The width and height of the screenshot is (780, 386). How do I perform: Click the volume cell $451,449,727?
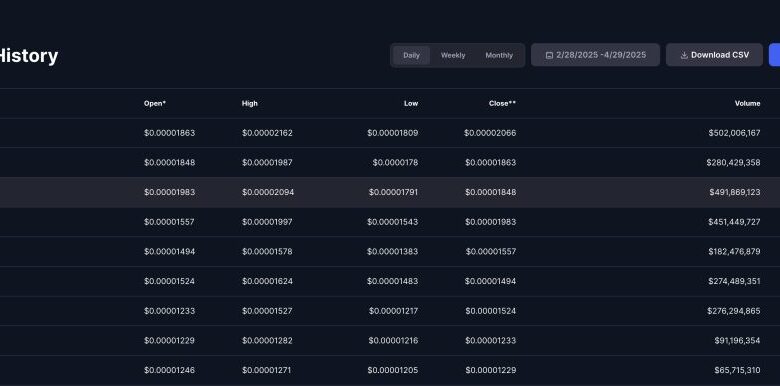click(x=734, y=222)
